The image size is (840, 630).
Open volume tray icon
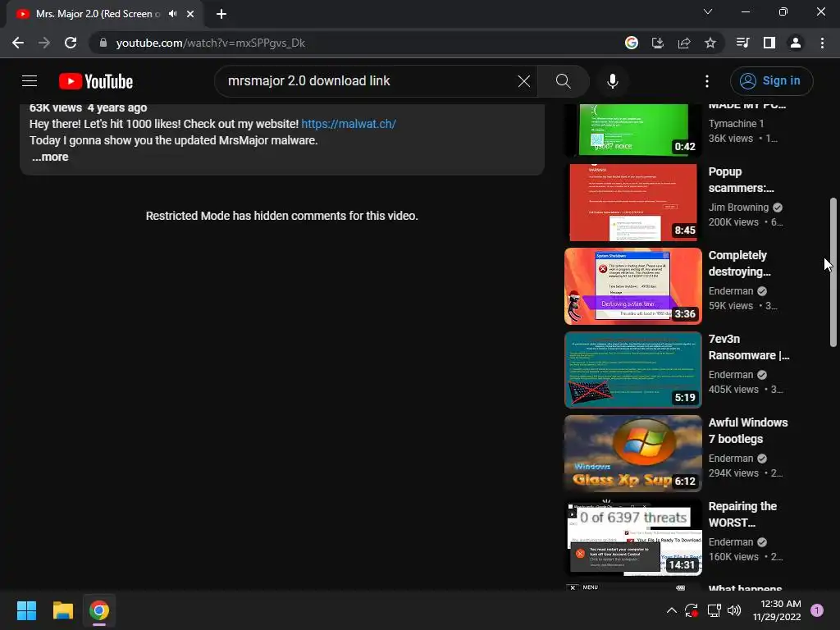pyautogui.click(x=734, y=610)
